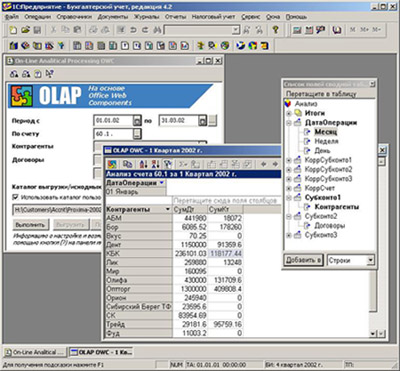Open the Сервис menu
400x371 pixels.
pyautogui.click(x=251, y=17)
